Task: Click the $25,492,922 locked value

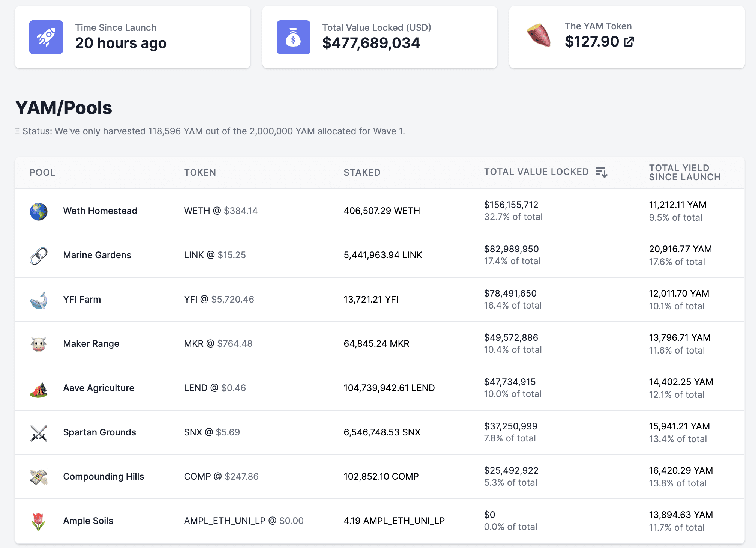Action: point(511,471)
